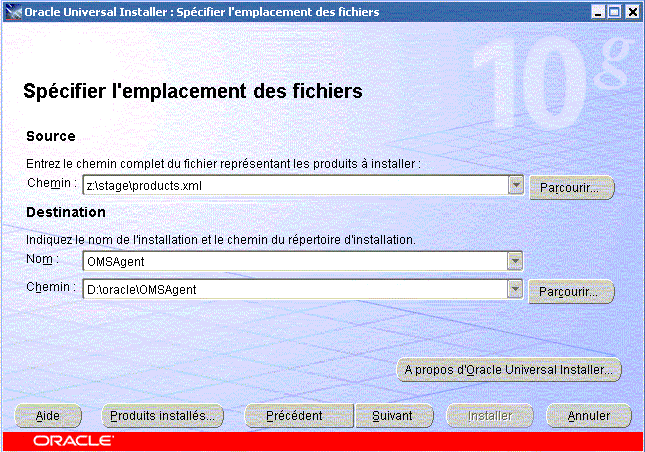Viewport: 645px width, 452px height.
Task: Click the Oracle installer title bar icon
Action: coord(12,11)
